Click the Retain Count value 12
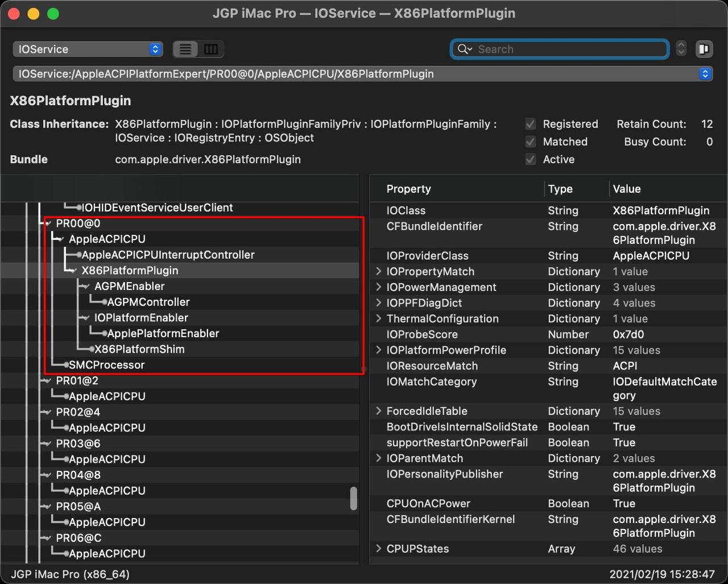This screenshot has height=584, width=728. [x=707, y=124]
